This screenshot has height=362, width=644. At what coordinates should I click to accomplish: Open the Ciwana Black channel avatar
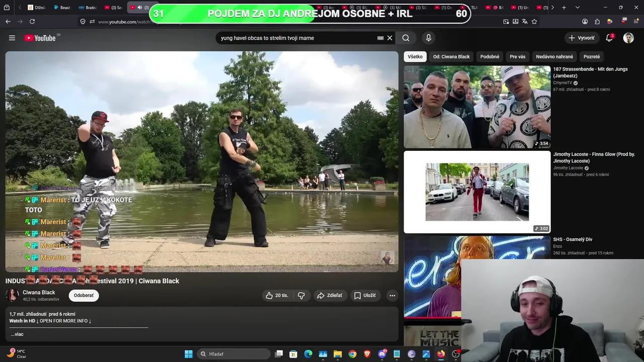point(12,295)
